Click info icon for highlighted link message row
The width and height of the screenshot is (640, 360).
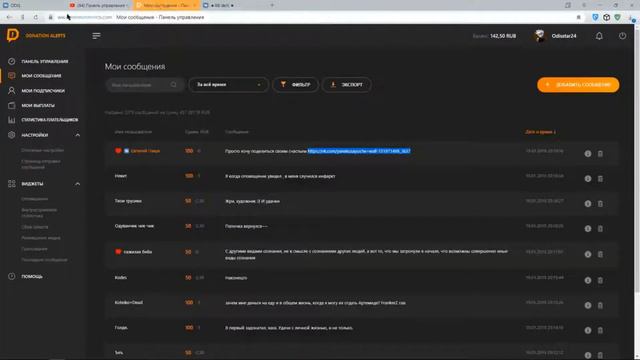coord(588,153)
